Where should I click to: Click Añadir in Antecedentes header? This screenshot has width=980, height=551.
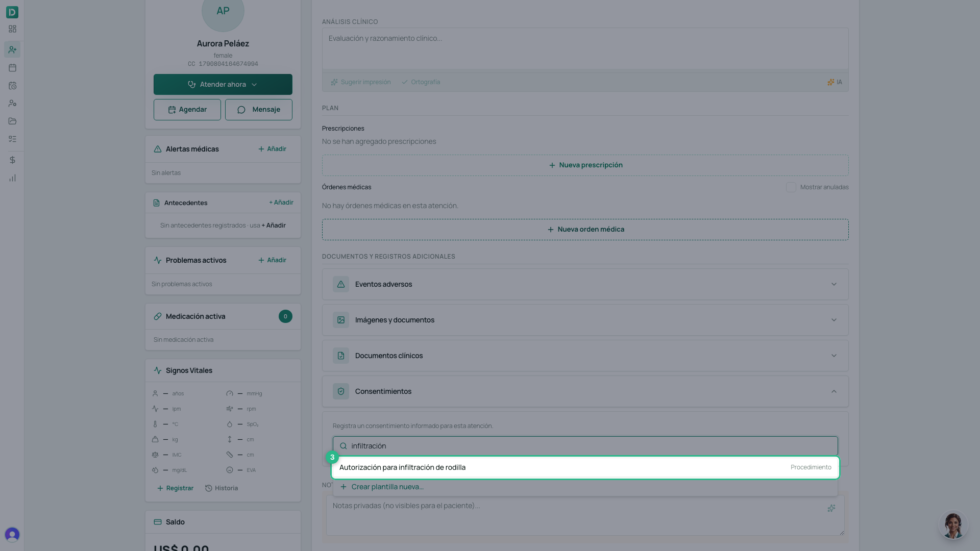(x=281, y=203)
